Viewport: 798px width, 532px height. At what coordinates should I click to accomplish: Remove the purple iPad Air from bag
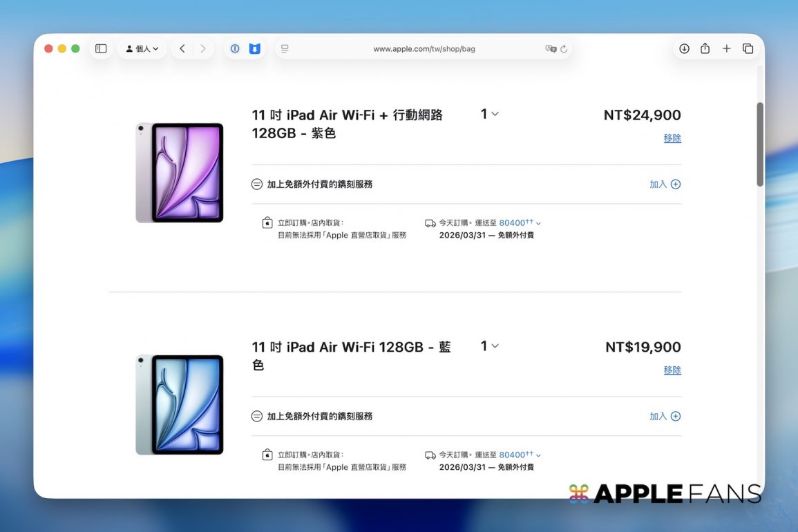tap(672, 138)
